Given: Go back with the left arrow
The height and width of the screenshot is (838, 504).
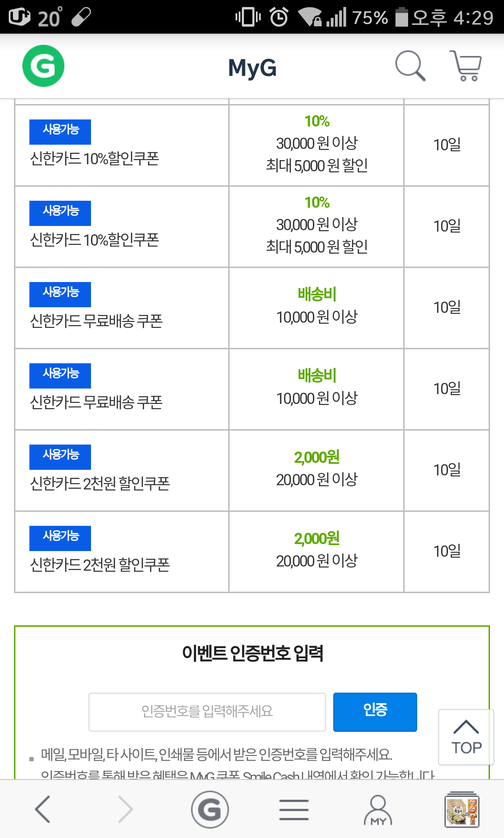Looking at the screenshot, I should [x=43, y=809].
